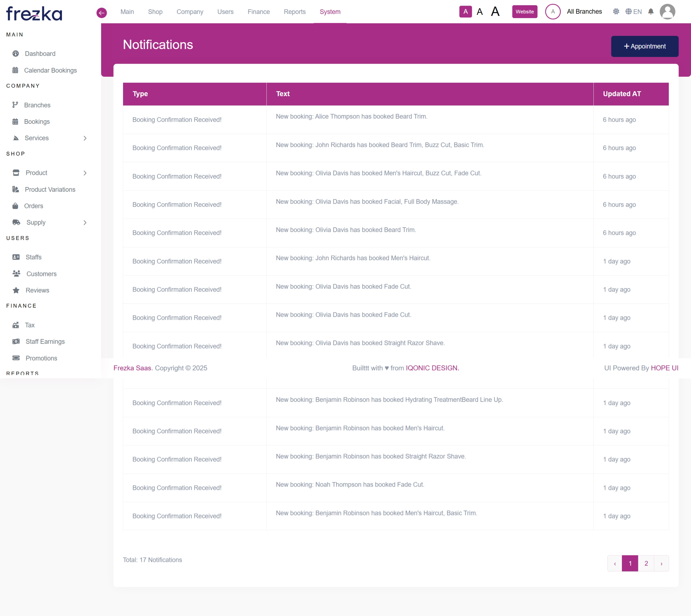Image resolution: width=691 pixels, height=616 pixels.
Task: Open the notifications bell icon
Action: (x=651, y=12)
